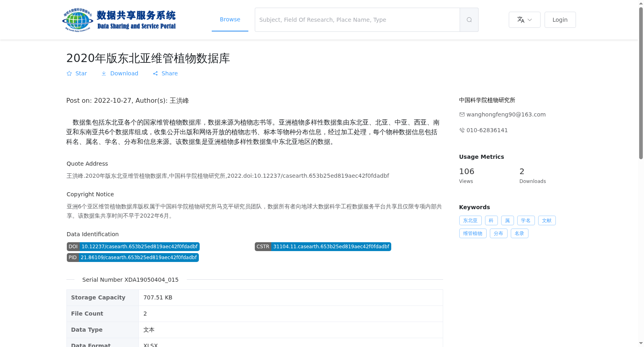
Task: Click the Quote Address citation text
Action: coord(228,176)
